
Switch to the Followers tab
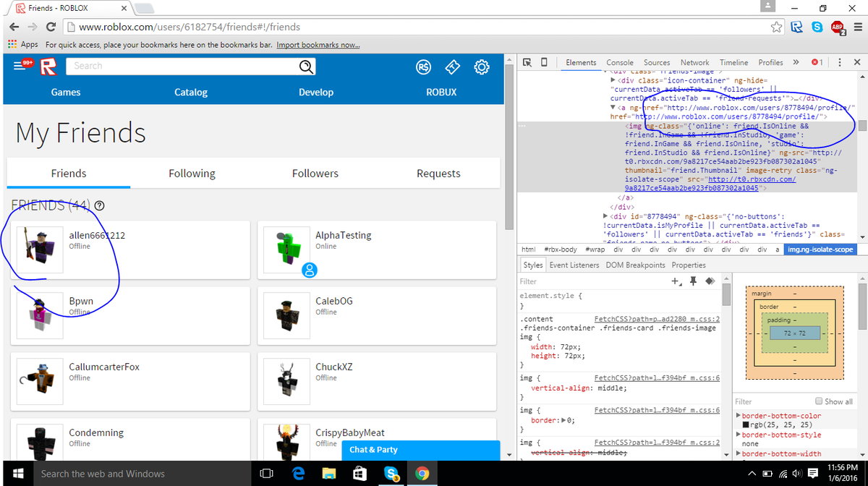(315, 174)
